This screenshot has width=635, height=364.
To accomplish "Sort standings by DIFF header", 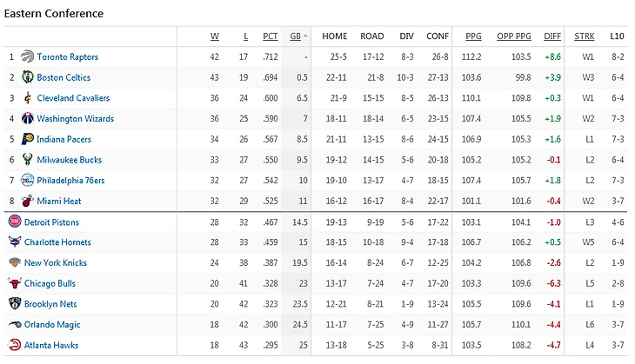I will [552, 36].
